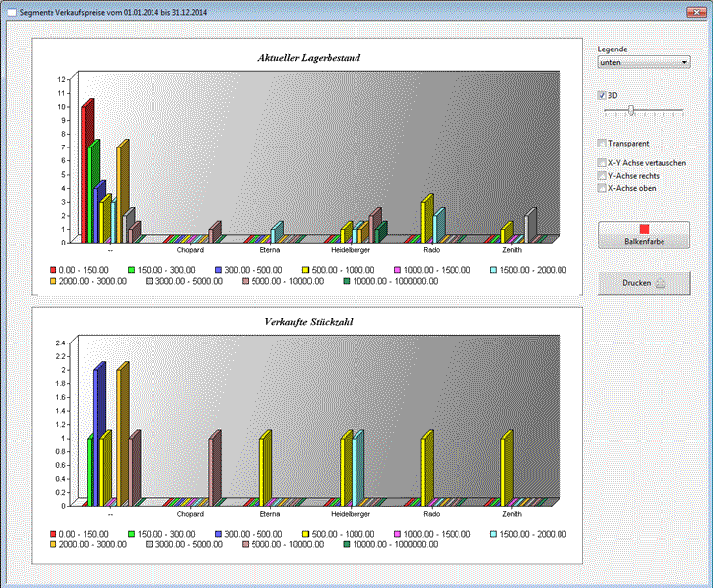Click cyan Heidelberger bar in bottom chart
Viewport: 713px width, 588px height.
(x=357, y=468)
